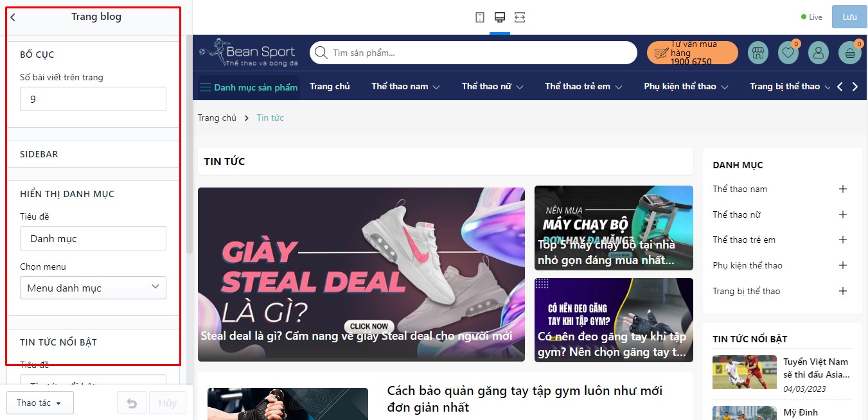Open the wishlist heart icon
The height and width of the screenshot is (420, 868).
[x=788, y=53]
